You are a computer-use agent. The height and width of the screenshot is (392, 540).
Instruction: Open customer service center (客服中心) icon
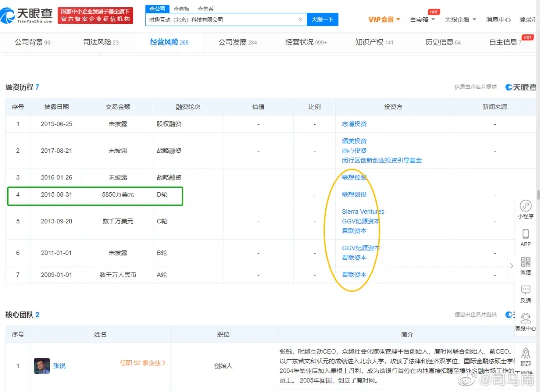point(525,318)
